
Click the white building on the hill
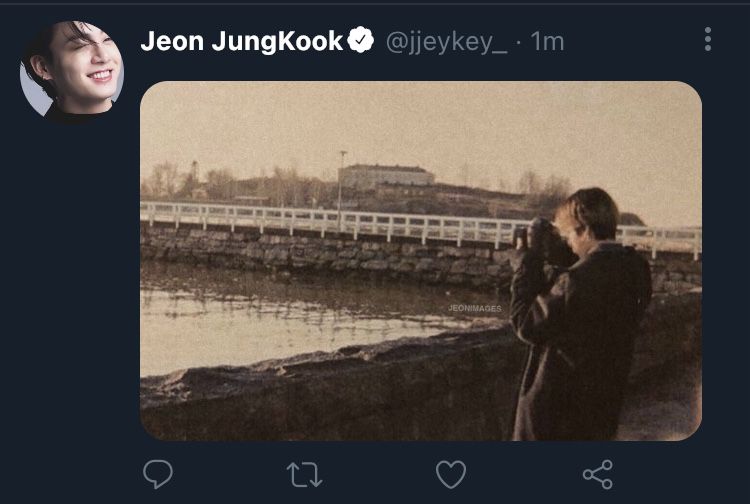[x=386, y=176]
